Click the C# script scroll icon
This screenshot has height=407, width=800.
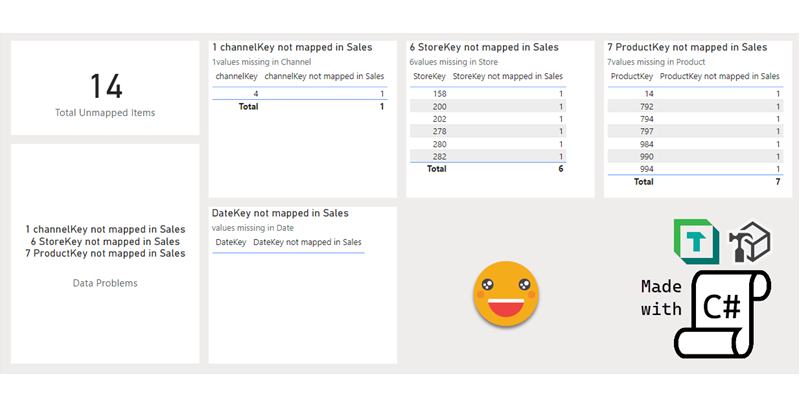[x=723, y=312]
